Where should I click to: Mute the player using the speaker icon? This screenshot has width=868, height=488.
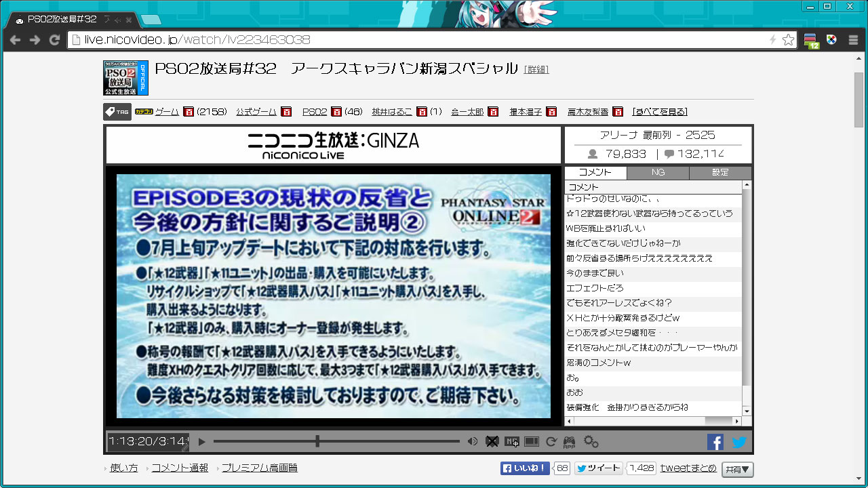[473, 442]
